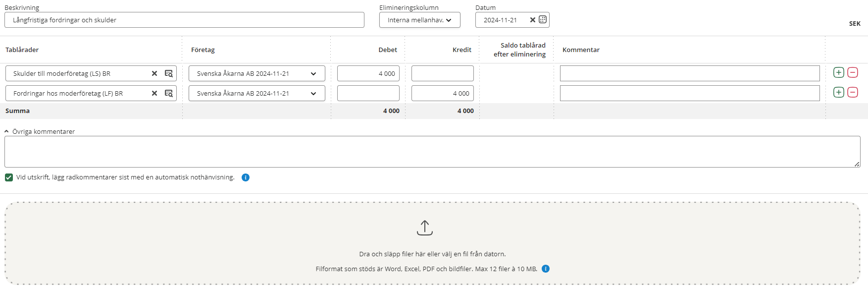Click the Beskrivning text field

click(x=184, y=20)
